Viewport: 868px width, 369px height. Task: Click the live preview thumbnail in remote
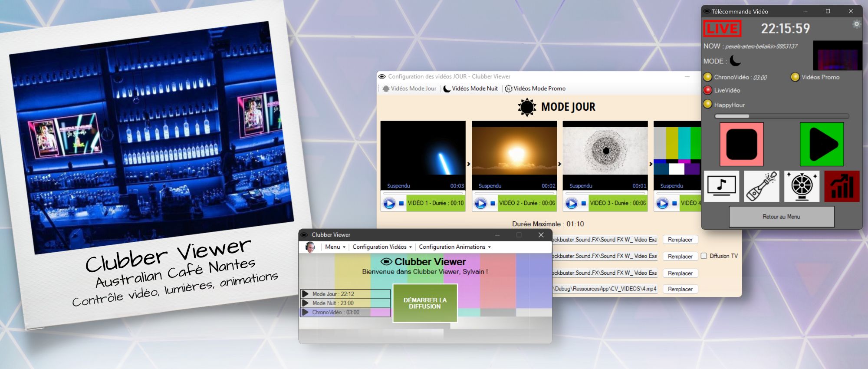837,56
